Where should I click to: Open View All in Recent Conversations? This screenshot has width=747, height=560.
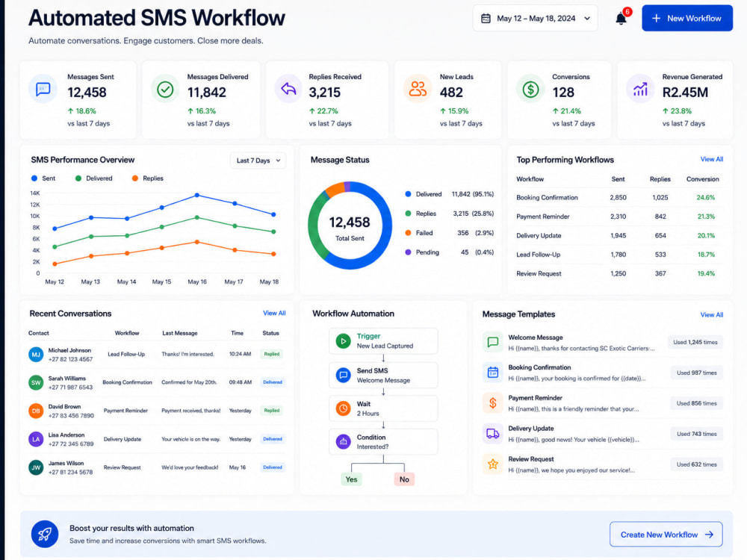tap(274, 313)
